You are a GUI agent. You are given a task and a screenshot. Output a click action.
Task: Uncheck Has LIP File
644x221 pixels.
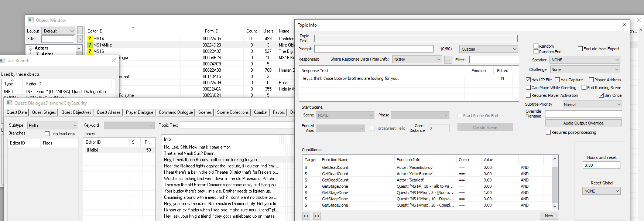(x=528, y=80)
